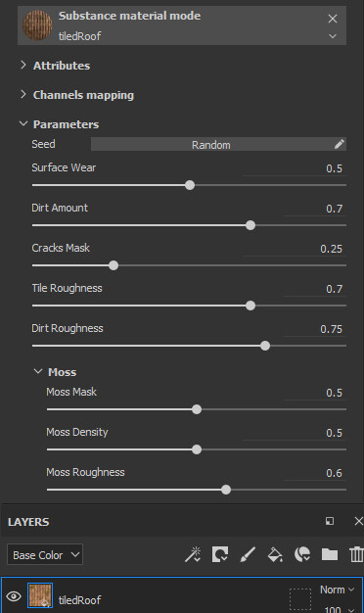Open the smart material icon in Layers toolbar
This screenshot has height=613, width=364.
click(x=302, y=554)
